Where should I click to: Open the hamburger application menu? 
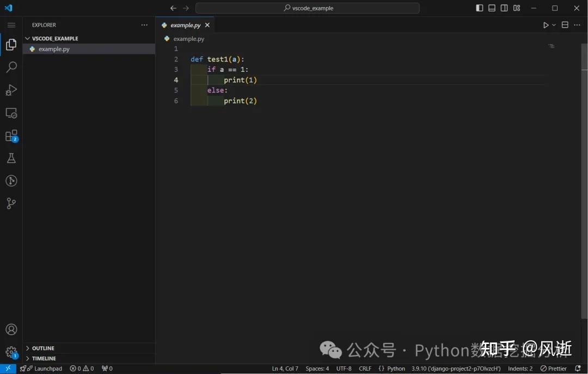pyautogui.click(x=11, y=25)
